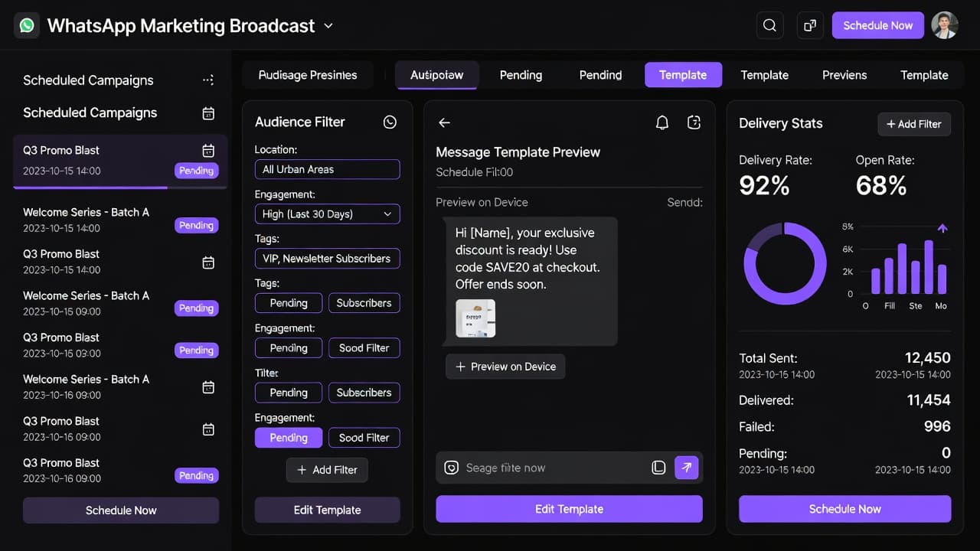The image size is (980, 551).
Task: Toggle Pending chip under first lower Engagement
Action: [289, 347]
